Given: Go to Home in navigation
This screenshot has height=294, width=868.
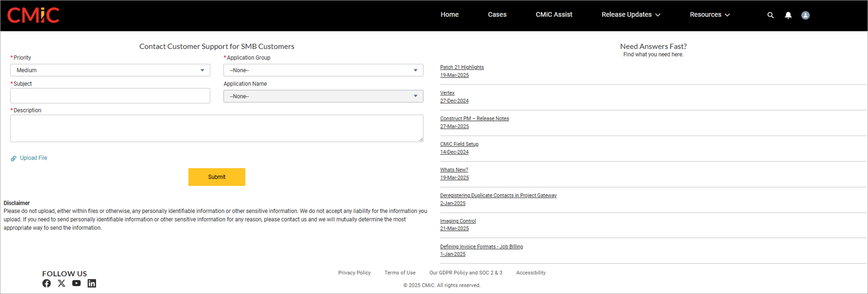Looking at the screenshot, I should point(450,15).
